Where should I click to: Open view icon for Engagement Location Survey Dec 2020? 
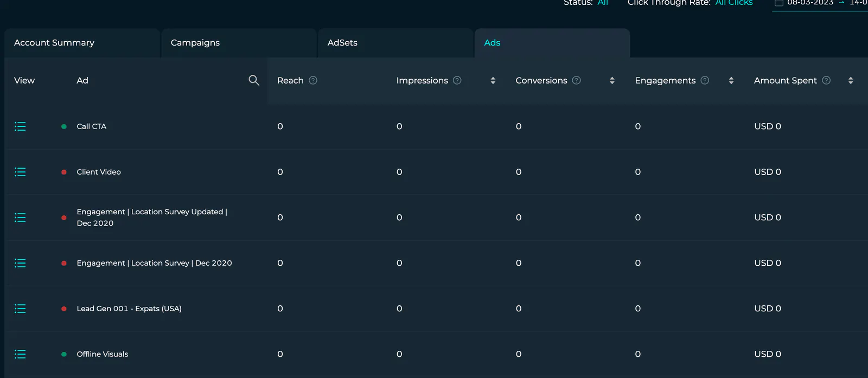20,263
